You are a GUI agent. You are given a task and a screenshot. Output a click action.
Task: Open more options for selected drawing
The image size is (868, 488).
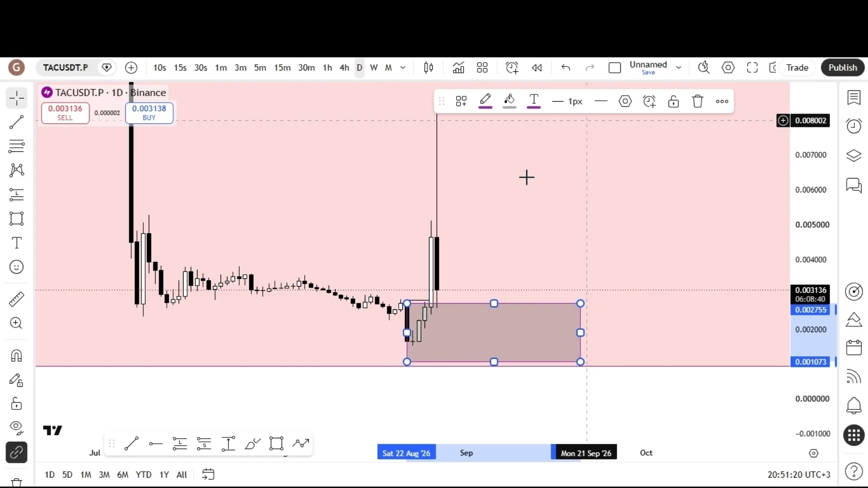tap(722, 101)
